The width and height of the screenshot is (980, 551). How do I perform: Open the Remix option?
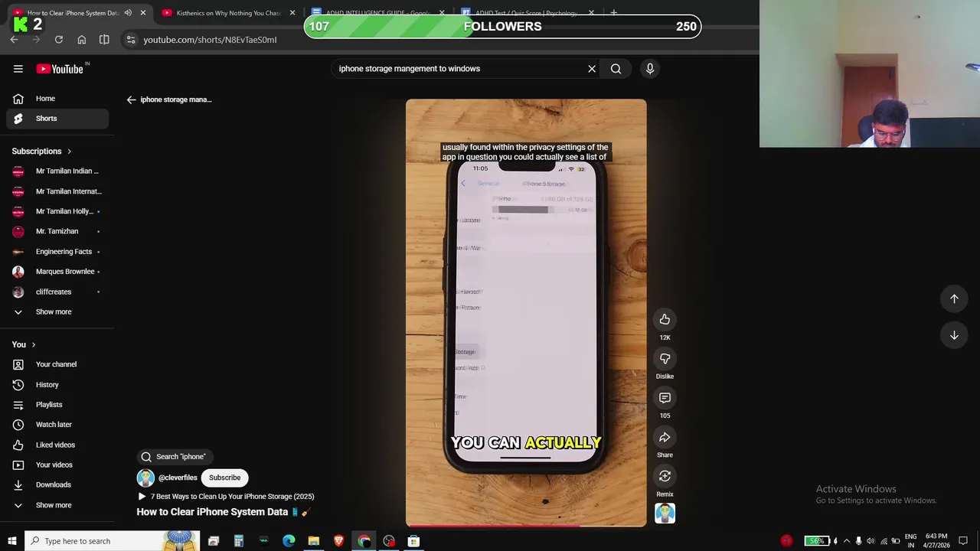pos(665,476)
